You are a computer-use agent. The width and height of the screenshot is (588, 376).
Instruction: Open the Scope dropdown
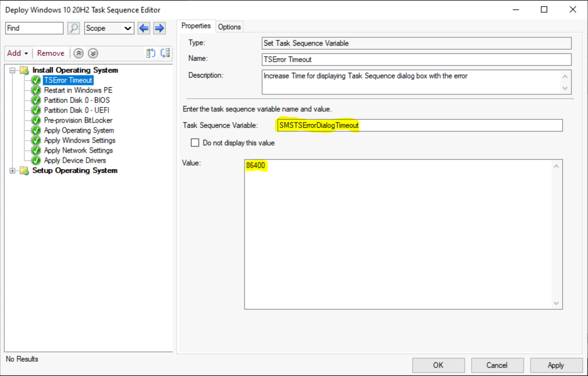pyautogui.click(x=128, y=28)
